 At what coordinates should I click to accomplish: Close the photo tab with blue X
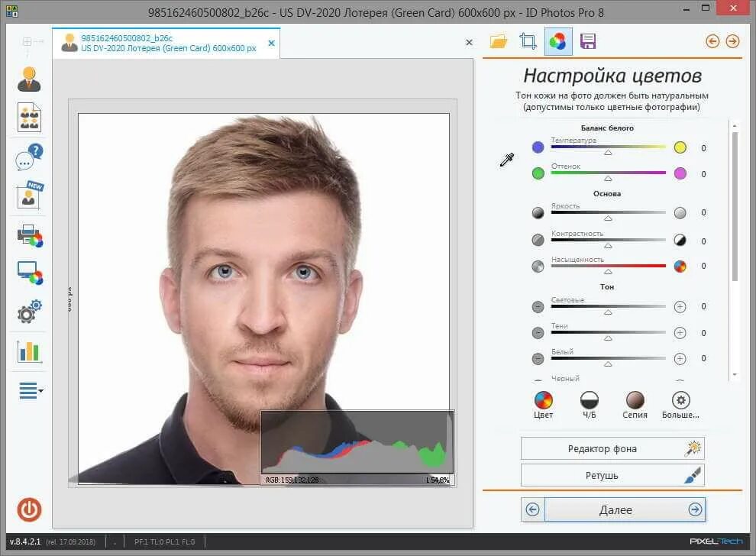(x=271, y=44)
